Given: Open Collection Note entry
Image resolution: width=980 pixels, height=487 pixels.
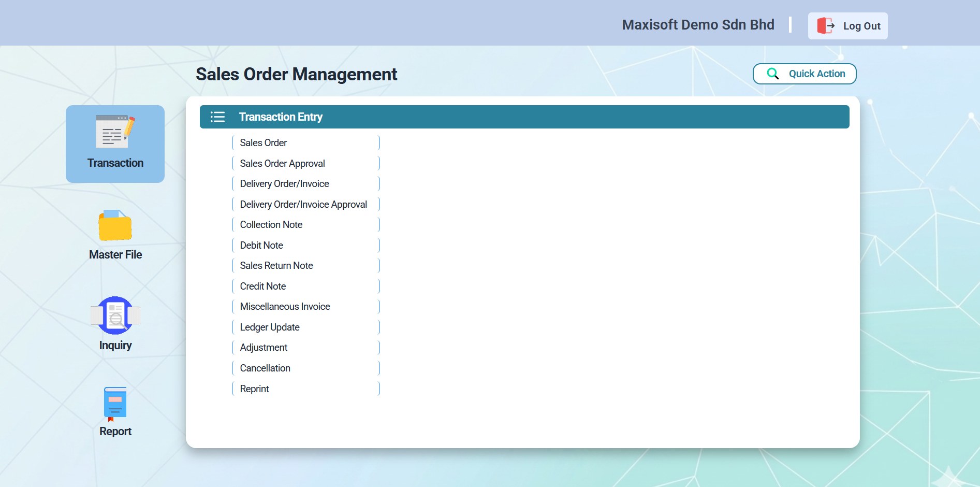Looking at the screenshot, I should (x=305, y=224).
